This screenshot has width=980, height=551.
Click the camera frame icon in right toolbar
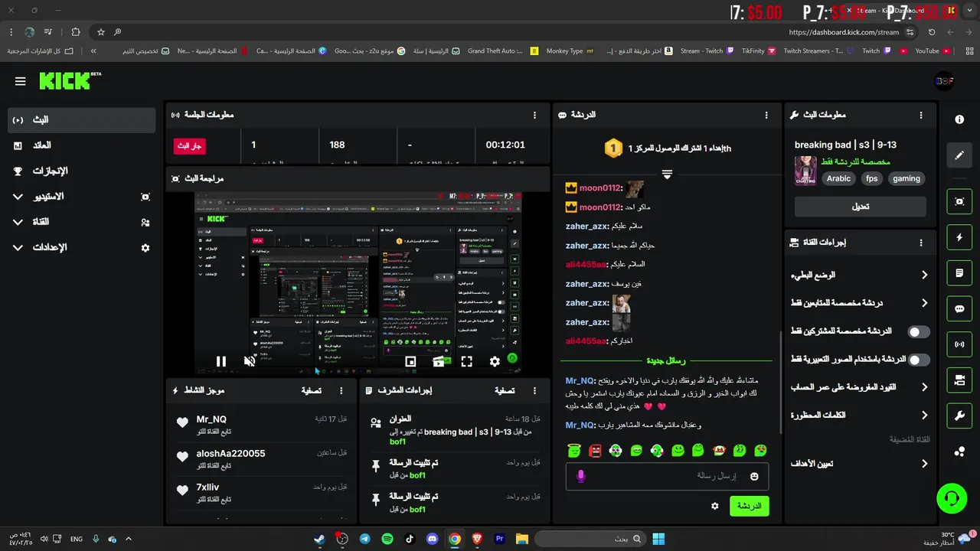point(959,201)
